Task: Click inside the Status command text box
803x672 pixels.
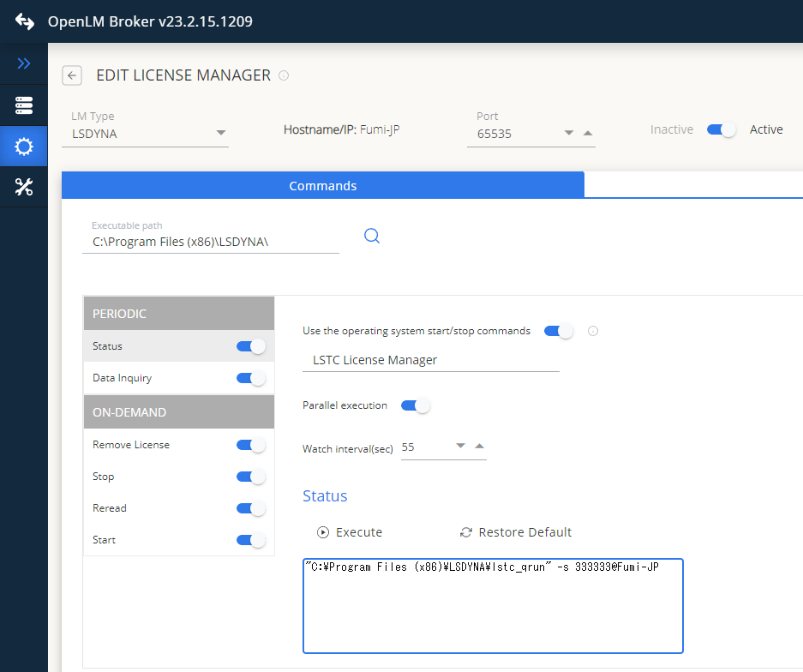Action: pyautogui.click(x=493, y=604)
